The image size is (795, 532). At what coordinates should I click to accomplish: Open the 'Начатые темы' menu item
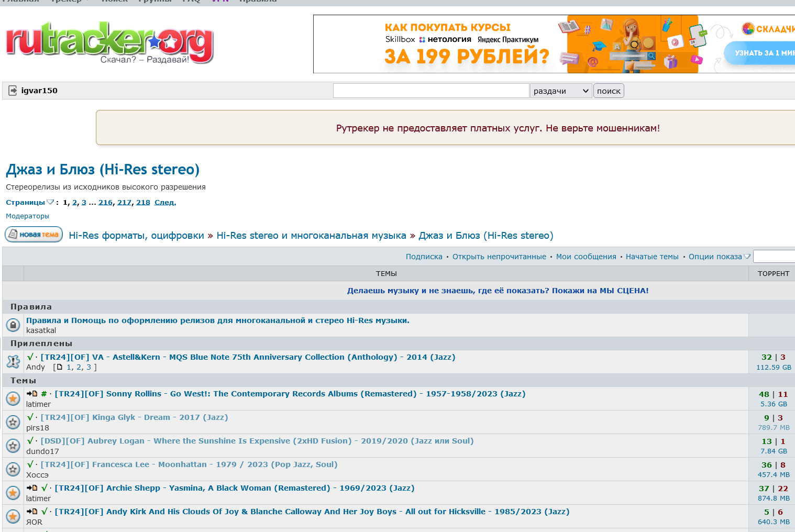tap(652, 257)
